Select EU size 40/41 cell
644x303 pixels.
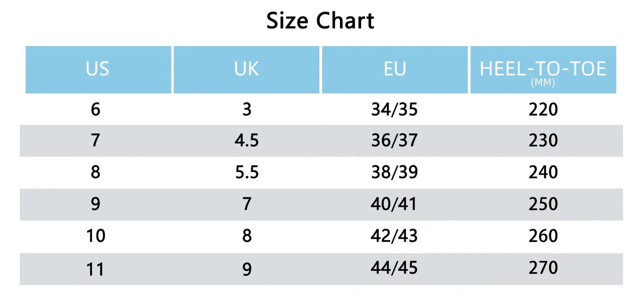coord(394,204)
